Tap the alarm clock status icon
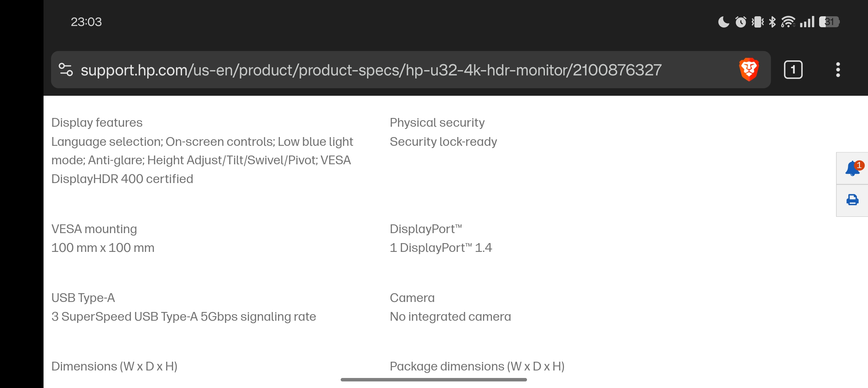The width and height of the screenshot is (868, 388). pyautogui.click(x=741, y=22)
